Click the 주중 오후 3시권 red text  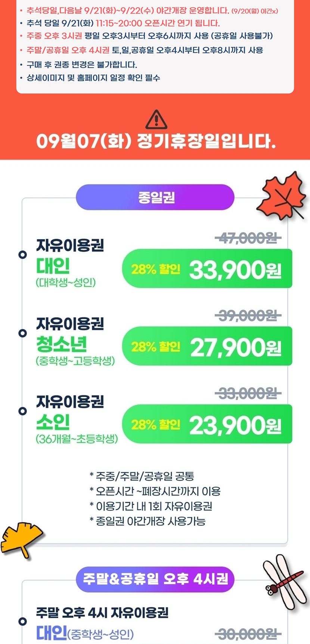pyautogui.click(x=54, y=36)
